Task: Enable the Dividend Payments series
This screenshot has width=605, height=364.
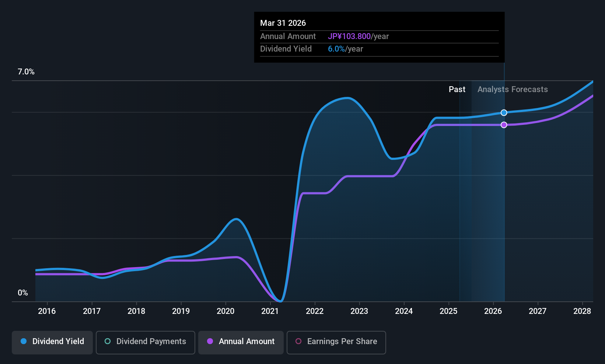Action: pos(146,343)
